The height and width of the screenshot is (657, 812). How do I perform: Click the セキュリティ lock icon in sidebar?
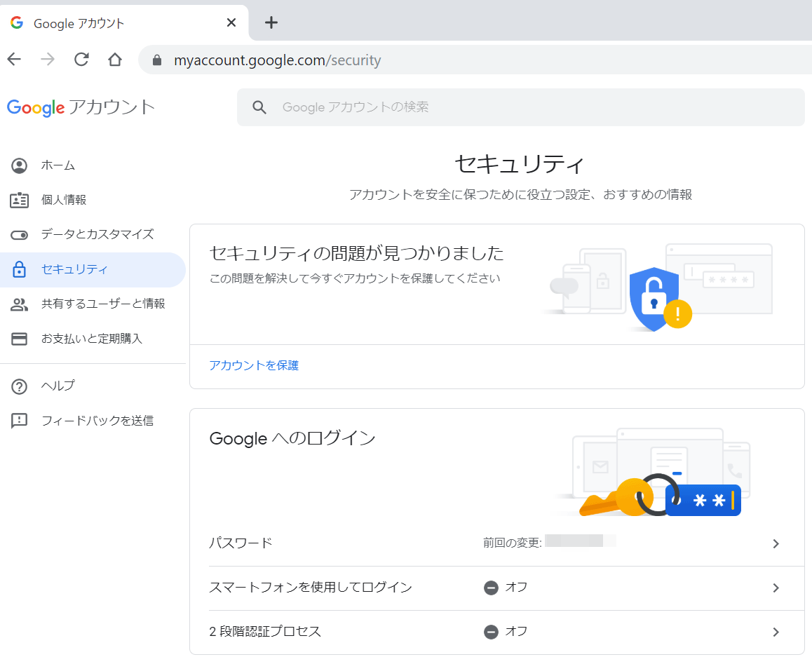point(19,269)
